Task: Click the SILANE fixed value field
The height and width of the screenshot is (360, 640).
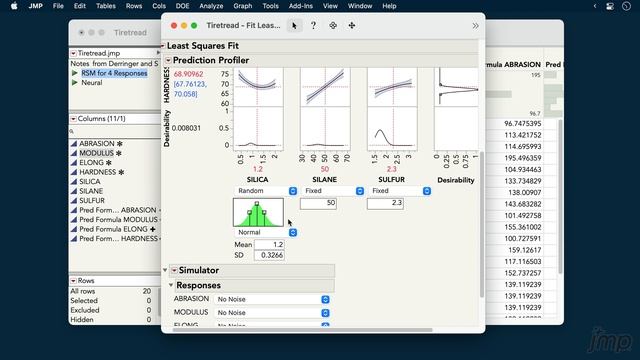Action: coord(318,203)
